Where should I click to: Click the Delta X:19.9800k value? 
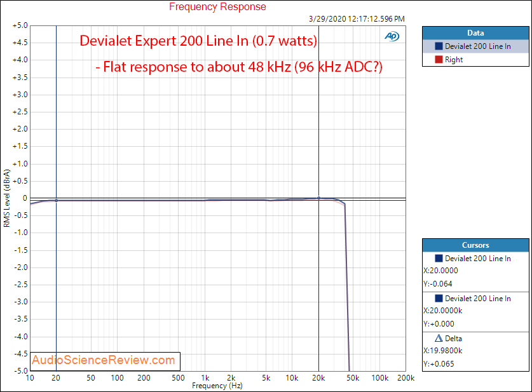click(442, 351)
